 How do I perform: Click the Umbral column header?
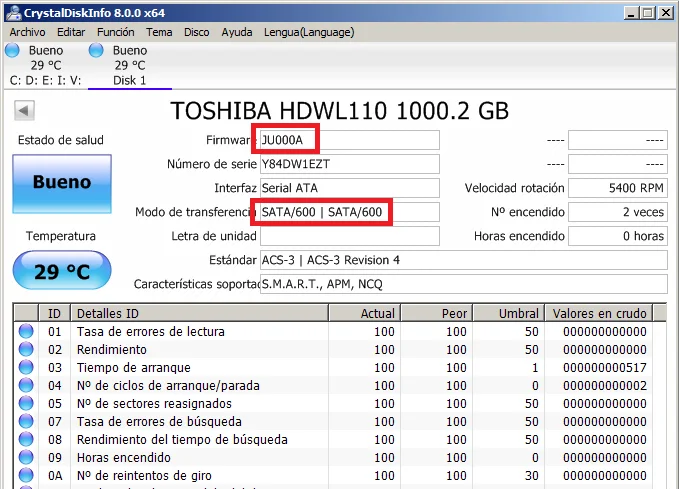pyautogui.click(x=508, y=313)
